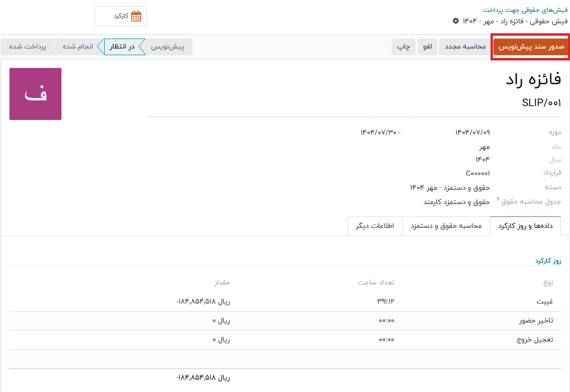The width and height of the screenshot is (570, 392).
Task: Set status to پیش‌نویس in the status bar
Action: tap(167, 47)
